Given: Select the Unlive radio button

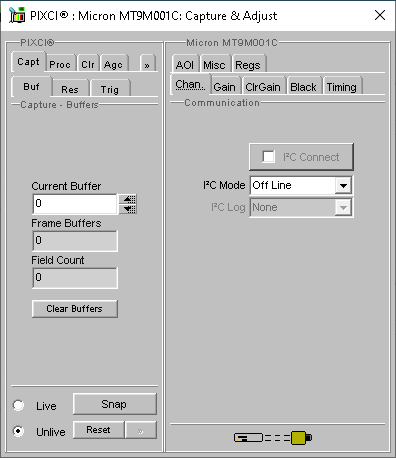Looking at the screenshot, I should (x=18, y=431).
